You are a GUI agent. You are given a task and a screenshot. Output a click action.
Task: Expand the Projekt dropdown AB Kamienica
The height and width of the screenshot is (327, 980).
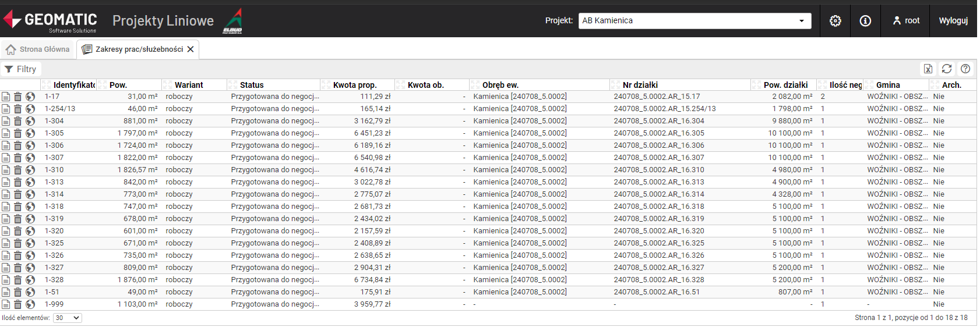click(695, 21)
